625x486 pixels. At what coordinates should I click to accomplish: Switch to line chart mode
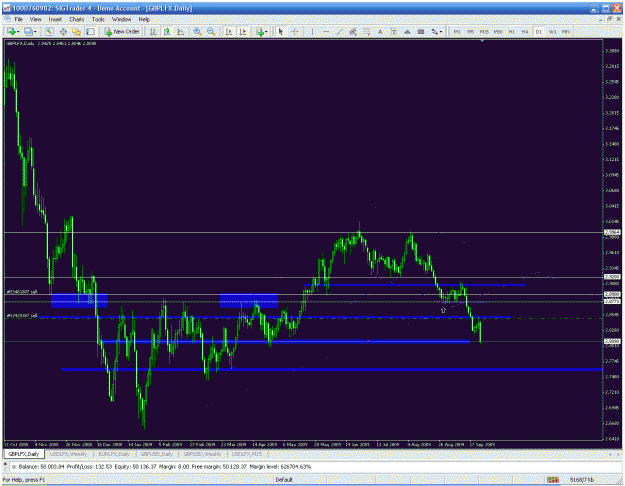[181, 31]
